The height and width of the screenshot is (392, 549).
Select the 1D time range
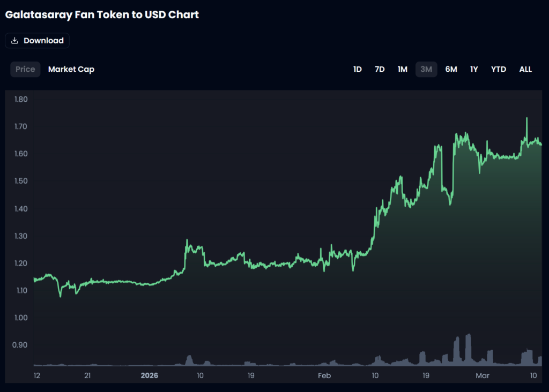358,69
